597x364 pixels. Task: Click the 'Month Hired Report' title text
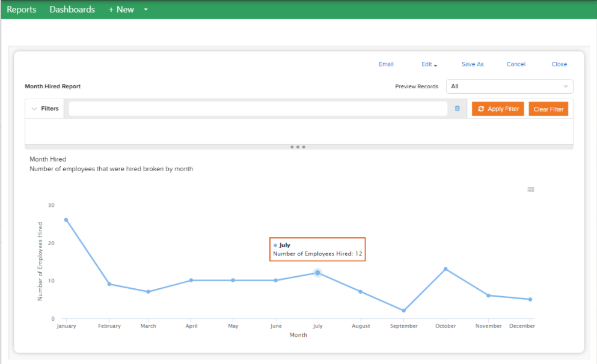click(x=52, y=86)
